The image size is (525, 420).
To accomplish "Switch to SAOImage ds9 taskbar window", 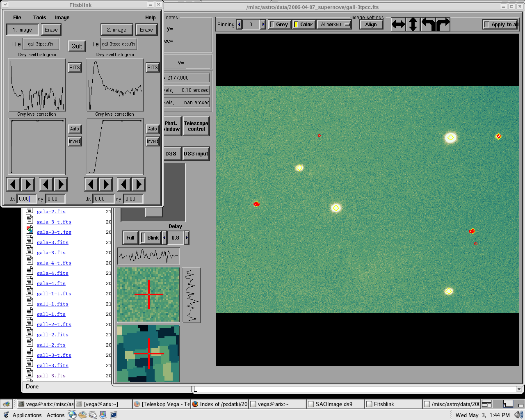I will tap(336, 404).
